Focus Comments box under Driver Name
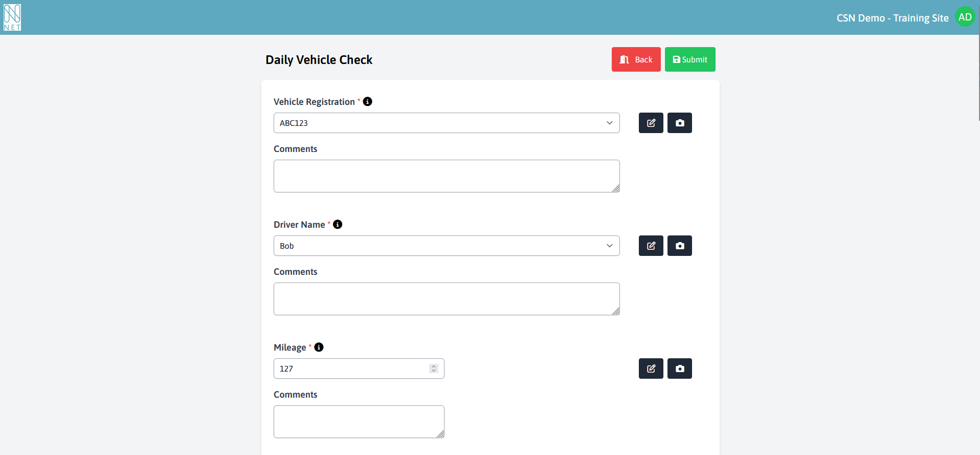Viewport: 980px width, 455px height. (x=447, y=299)
